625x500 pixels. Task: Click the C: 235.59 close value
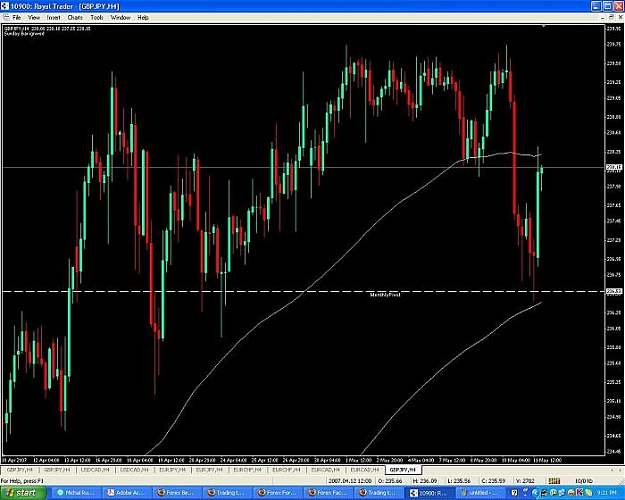click(493, 481)
